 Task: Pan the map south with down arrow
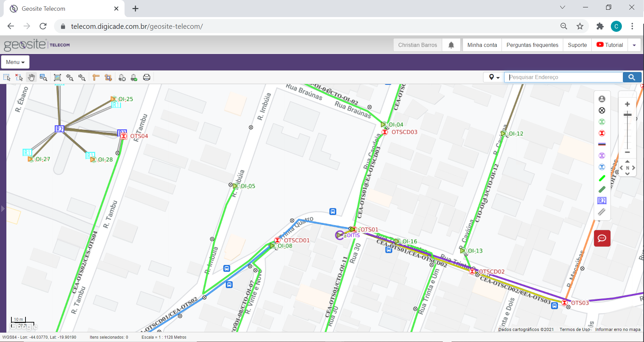coord(627,174)
